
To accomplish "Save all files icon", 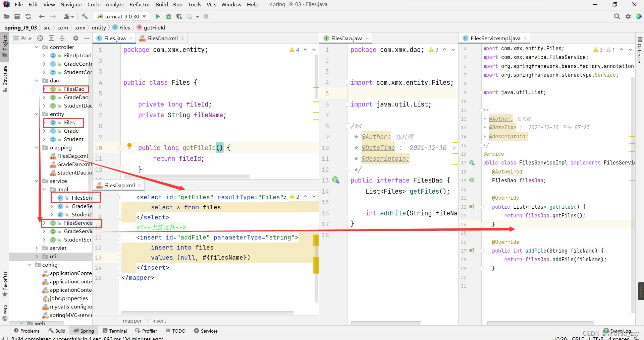I will tap(17, 16).
